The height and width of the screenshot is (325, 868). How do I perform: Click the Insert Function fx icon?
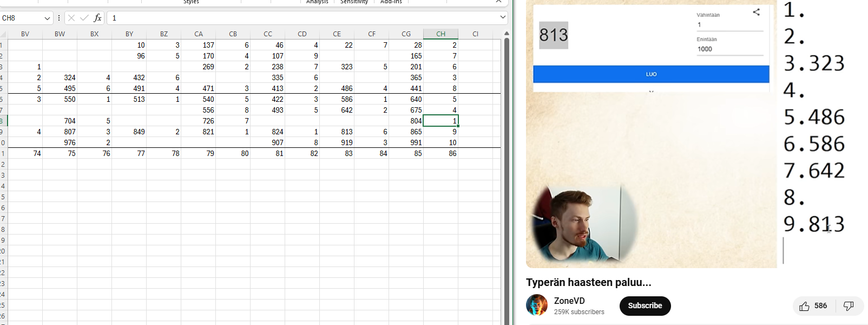[x=97, y=18]
